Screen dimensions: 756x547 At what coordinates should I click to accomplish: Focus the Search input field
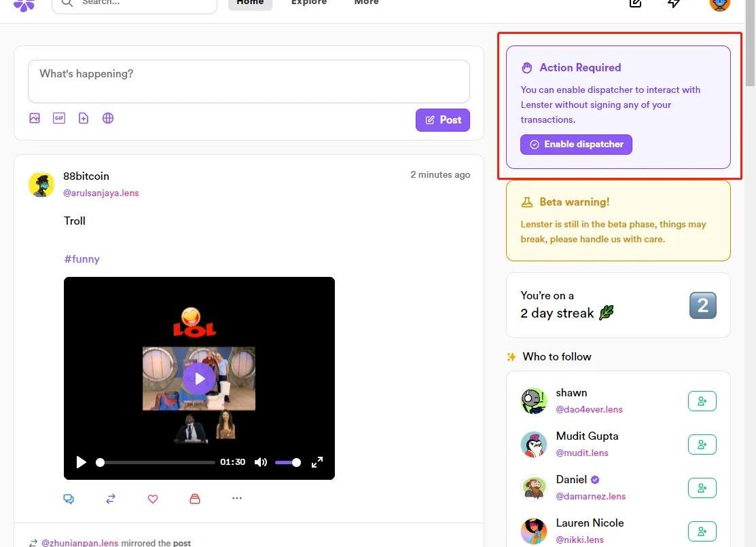(134, 3)
